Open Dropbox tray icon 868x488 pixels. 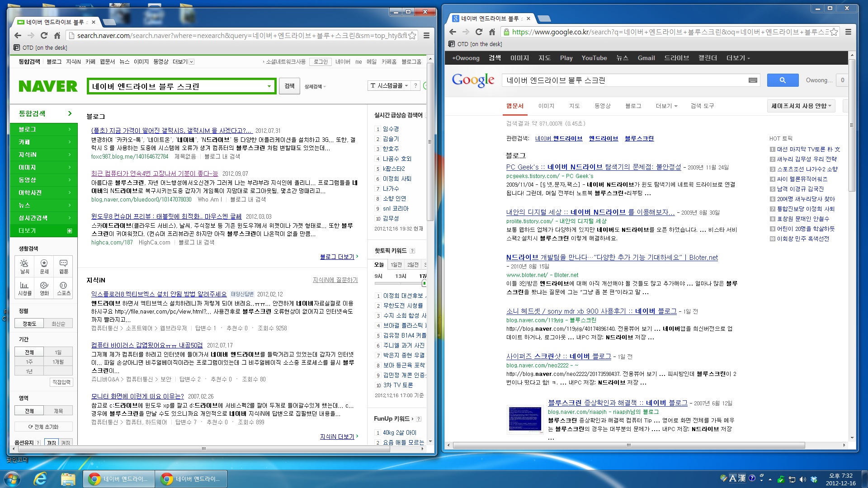[814, 479]
